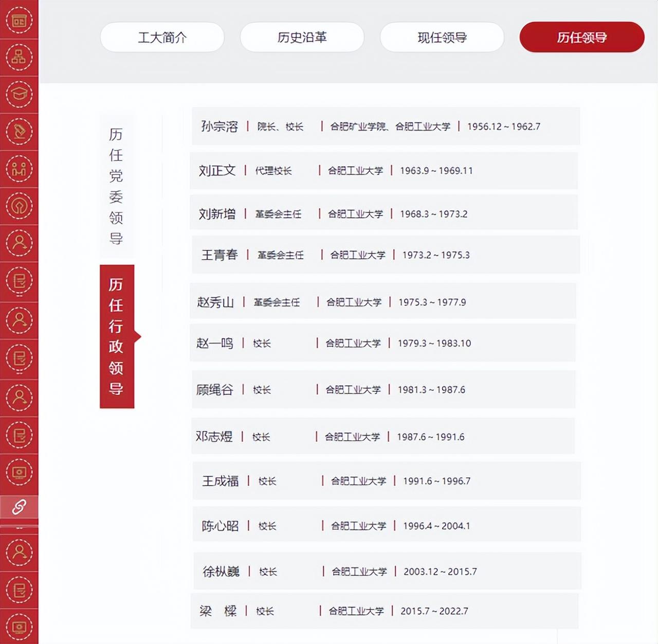Click the term 1968.3 ~ 1973.2
The width and height of the screenshot is (658, 644).
click(x=434, y=214)
